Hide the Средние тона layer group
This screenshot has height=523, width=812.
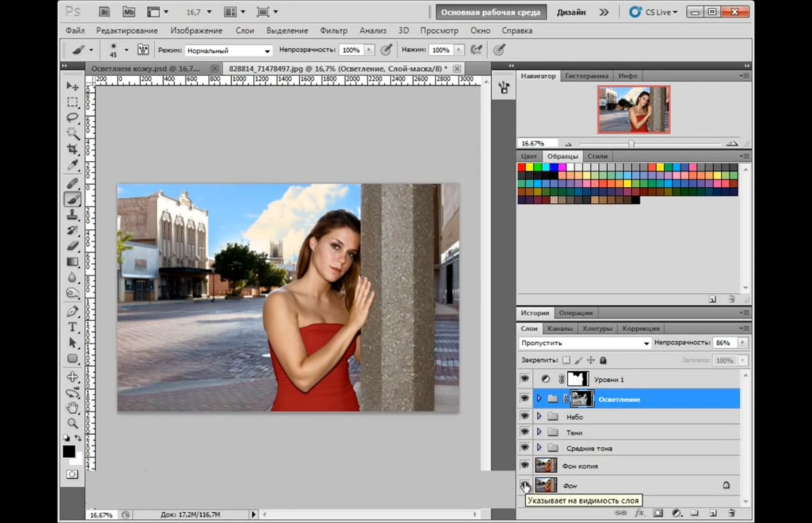pyautogui.click(x=525, y=448)
